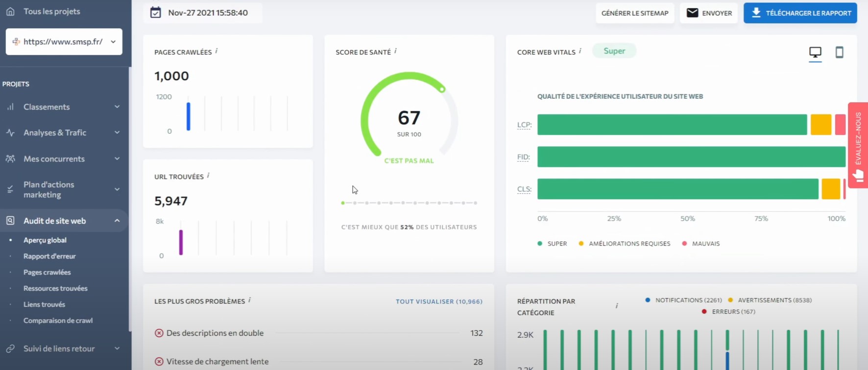This screenshot has height=370, width=868.
Task: Open the Évaluez-nous feedback tab
Action: [x=858, y=145]
